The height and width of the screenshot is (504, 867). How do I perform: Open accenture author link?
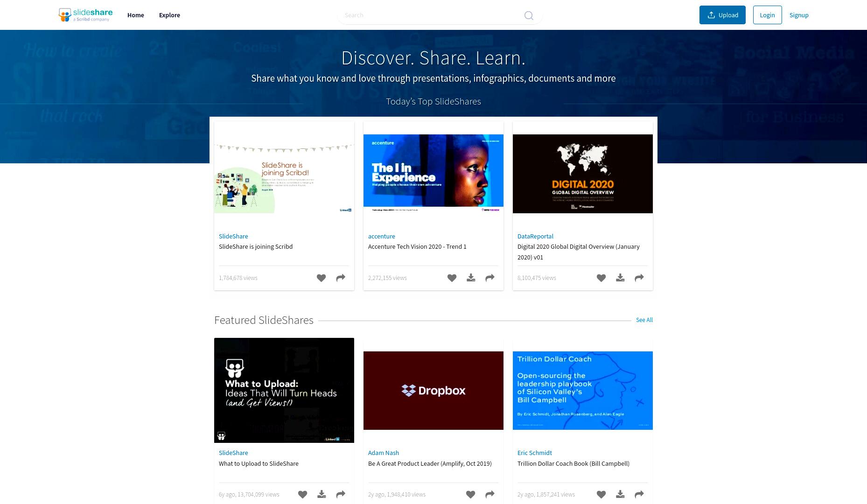[382, 236]
